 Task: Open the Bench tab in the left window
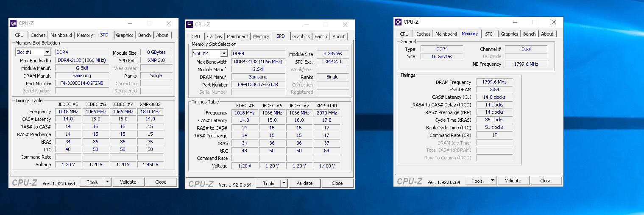tap(145, 35)
